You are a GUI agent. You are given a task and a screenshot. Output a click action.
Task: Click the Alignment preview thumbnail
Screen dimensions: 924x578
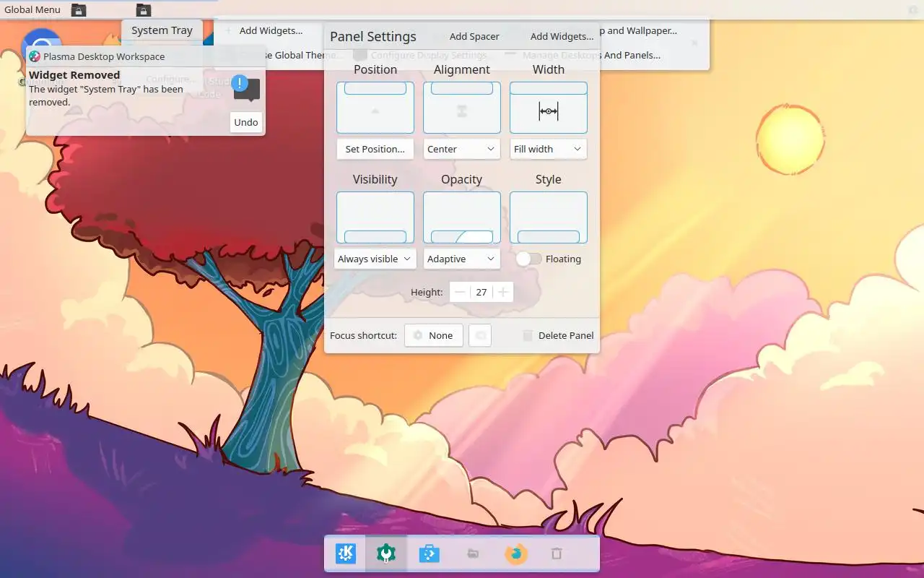click(x=462, y=107)
